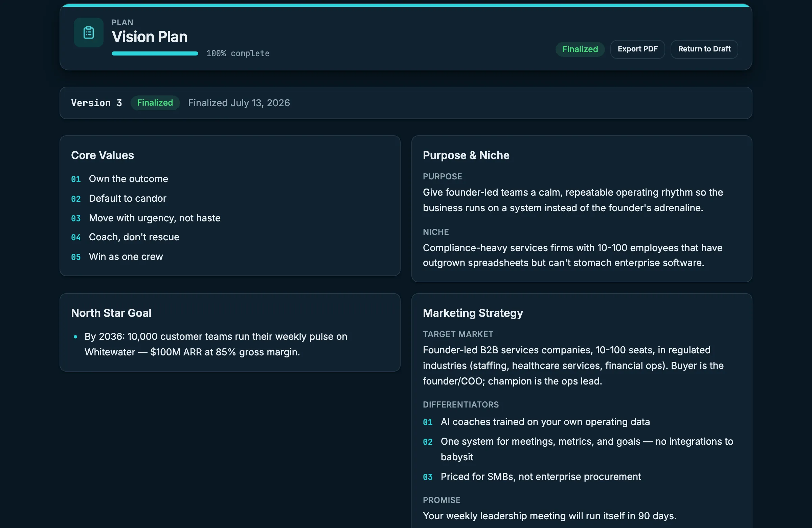Click the Core Values heading

click(x=103, y=155)
